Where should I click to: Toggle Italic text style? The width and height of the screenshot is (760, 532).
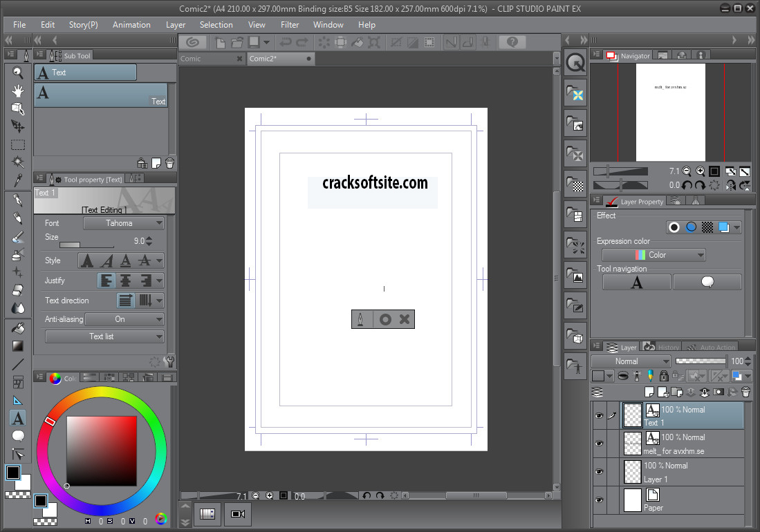pyautogui.click(x=106, y=261)
